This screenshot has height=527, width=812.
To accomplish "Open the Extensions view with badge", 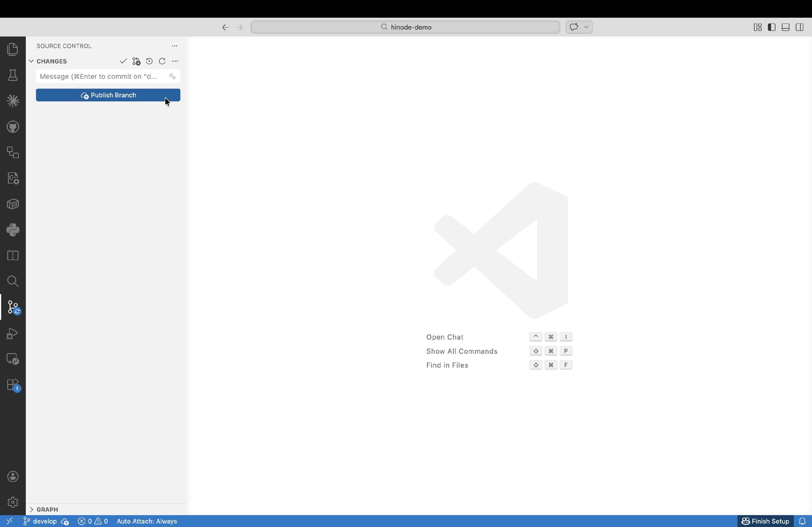I will [x=13, y=385].
